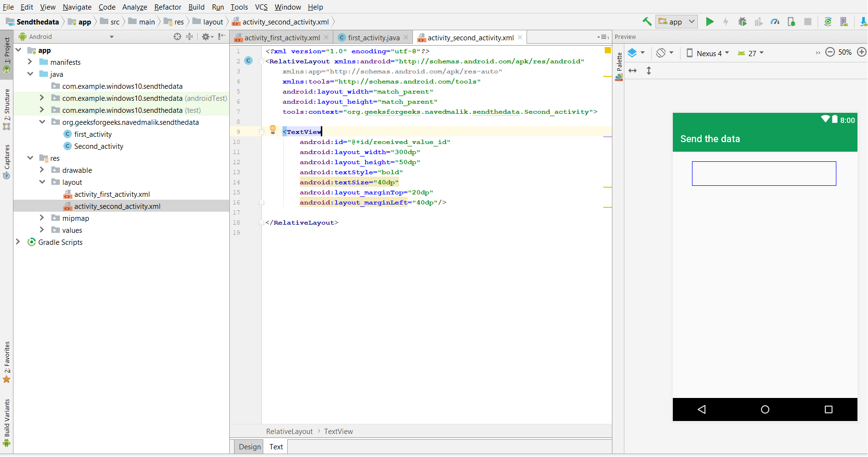Select the TextView box in preview
Screen dimensions: 868x457
764,173
